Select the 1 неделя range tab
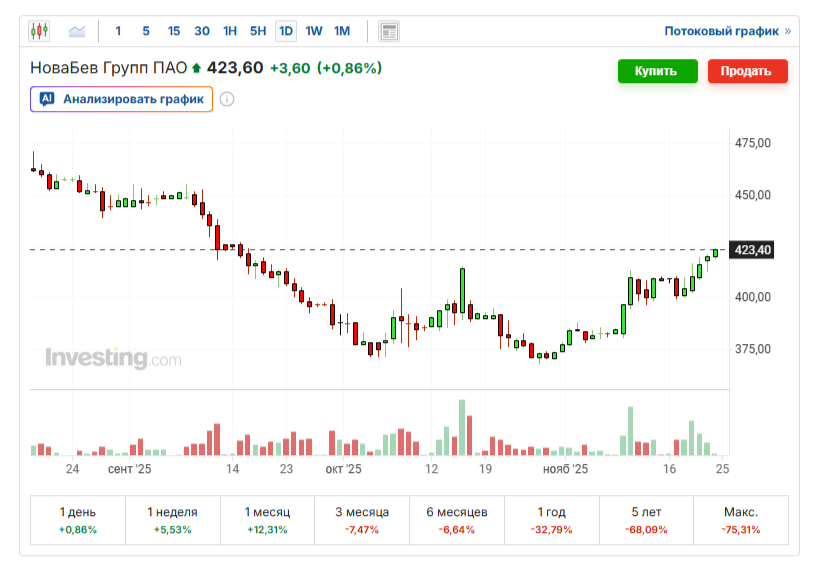Viewport: 813px width, 569px height. click(x=173, y=520)
